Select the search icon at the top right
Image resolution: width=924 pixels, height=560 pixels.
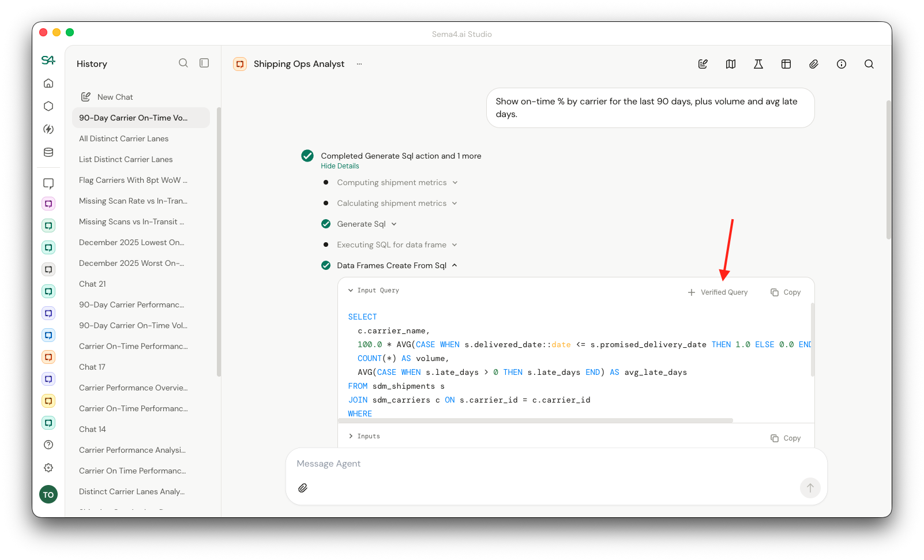click(x=869, y=64)
